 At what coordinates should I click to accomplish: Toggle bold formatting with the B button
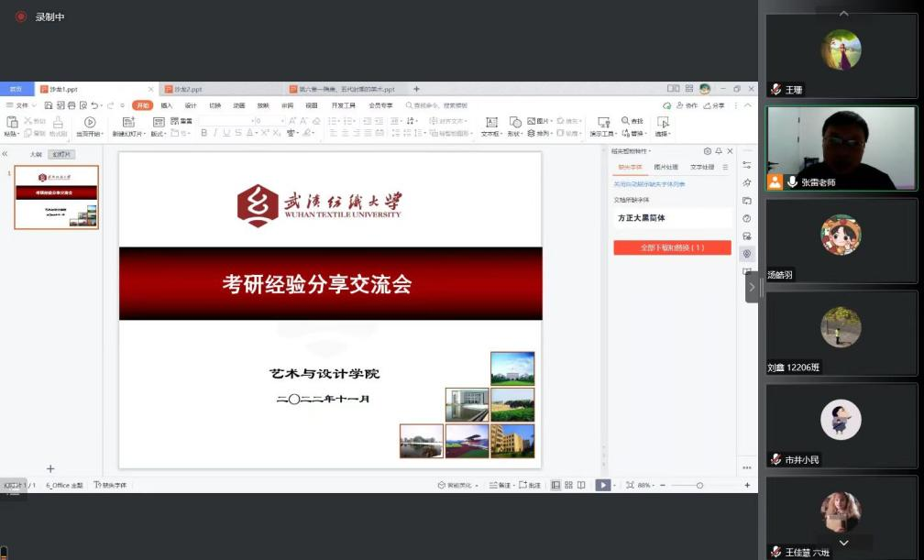coord(203,133)
